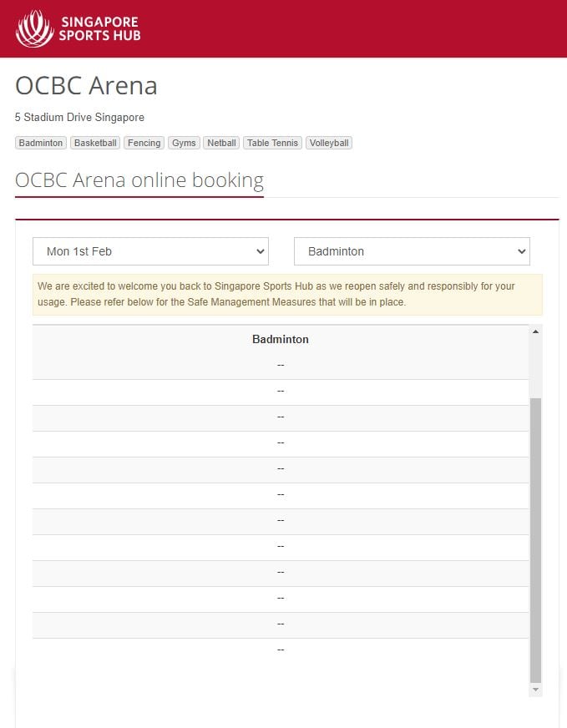
Task: Select the Basketball sport tag
Action: pyautogui.click(x=95, y=143)
